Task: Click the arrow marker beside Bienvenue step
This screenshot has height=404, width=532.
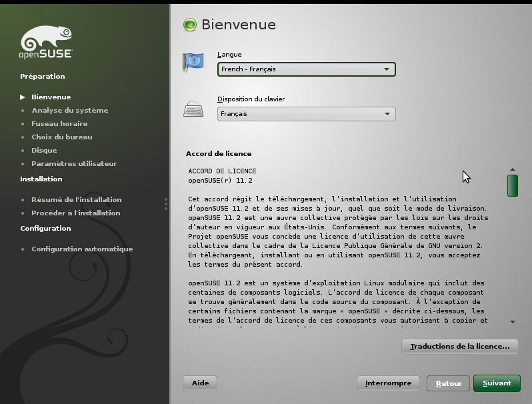Action: click(23, 97)
